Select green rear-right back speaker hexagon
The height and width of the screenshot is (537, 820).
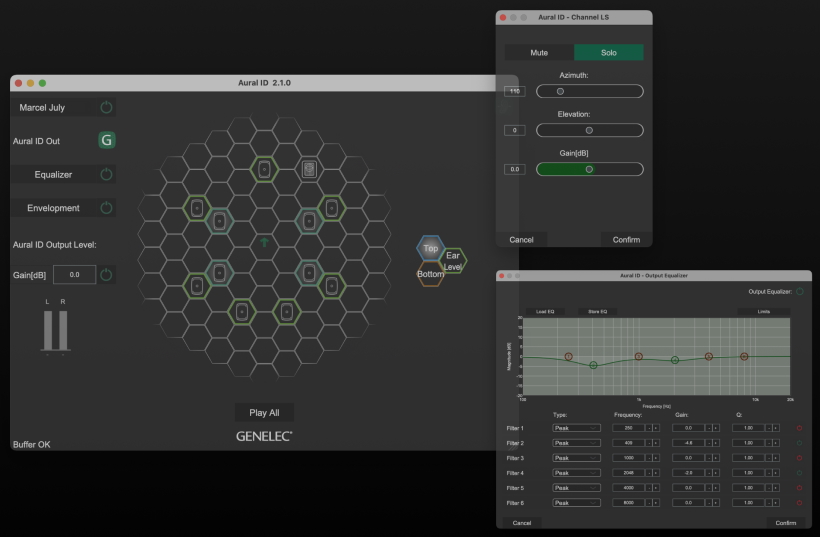tap(287, 312)
